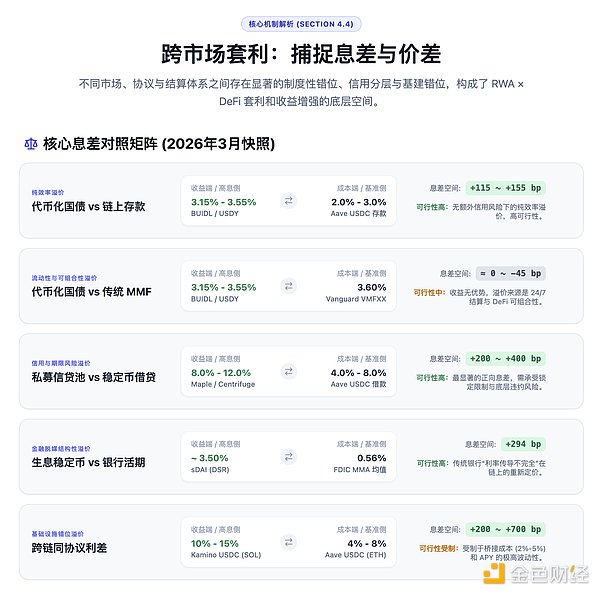Click the +200 ~ +700 bp spread badge
Screen dimensions: 600x595
tap(505, 529)
